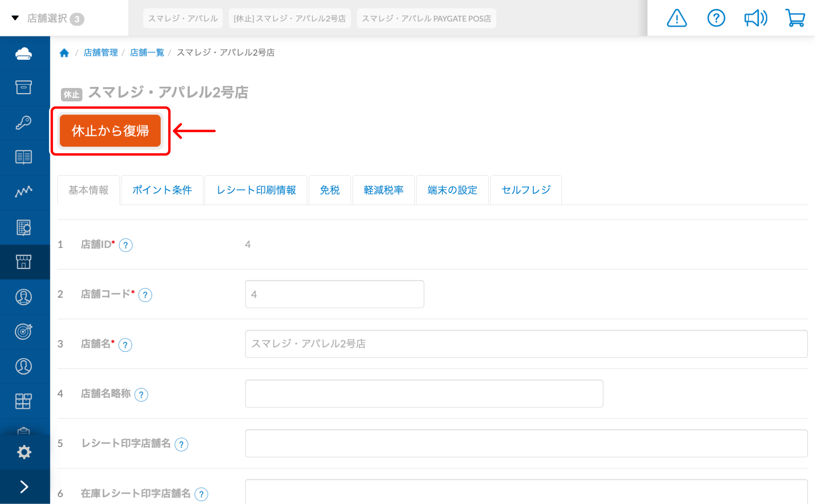Select the 基本情報 tab

[x=88, y=190]
